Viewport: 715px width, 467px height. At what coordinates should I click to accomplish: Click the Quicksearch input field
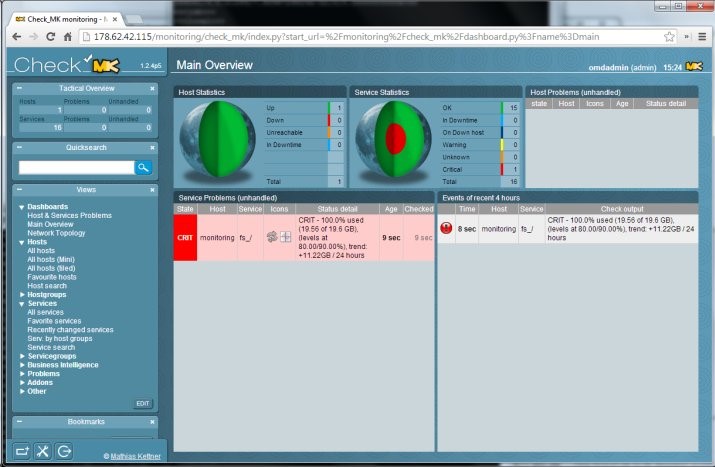[x=76, y=168]
